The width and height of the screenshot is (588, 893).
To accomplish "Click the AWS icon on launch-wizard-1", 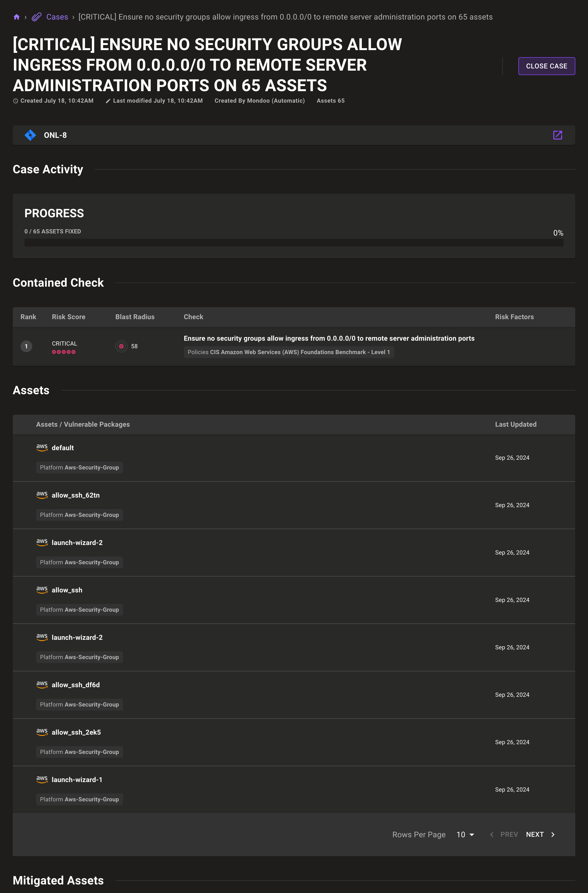I will click(x=42, y=779).
